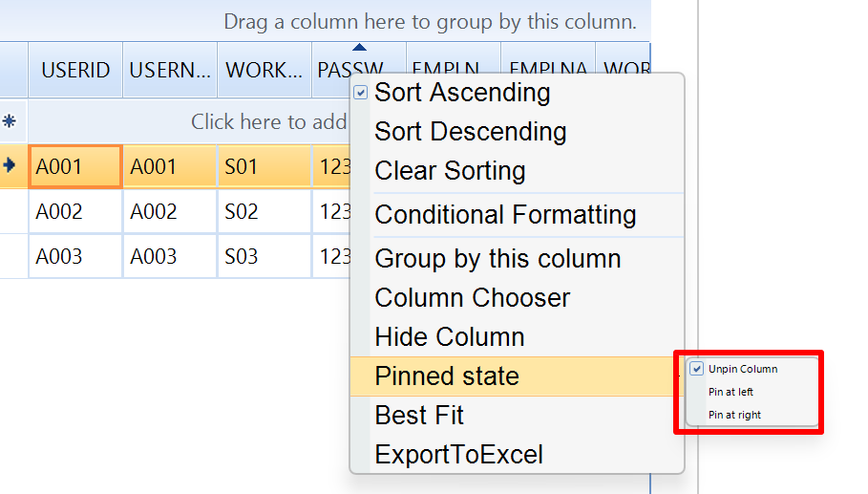Toggle the Unpin Column checkbox
Screen dimensions: 868x494
(697, 369)
